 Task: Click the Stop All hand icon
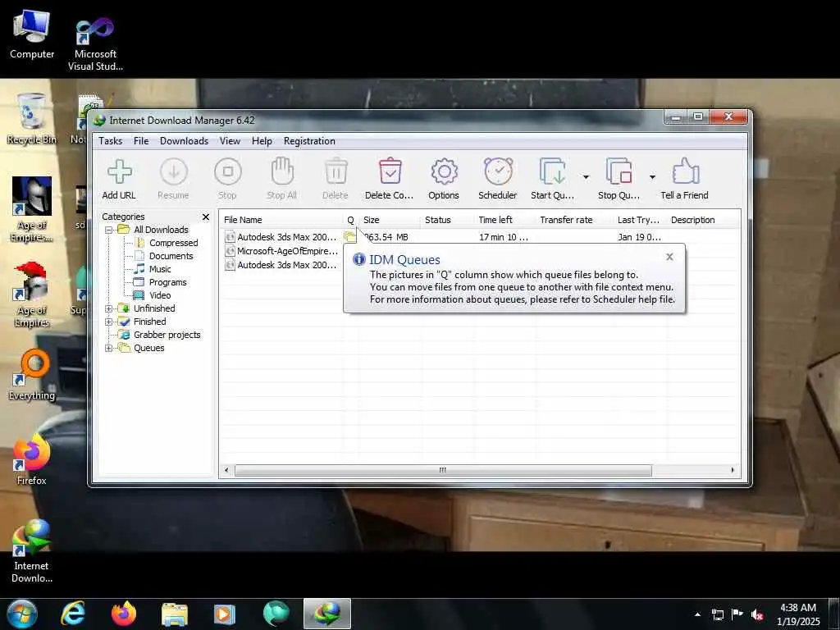282,171
